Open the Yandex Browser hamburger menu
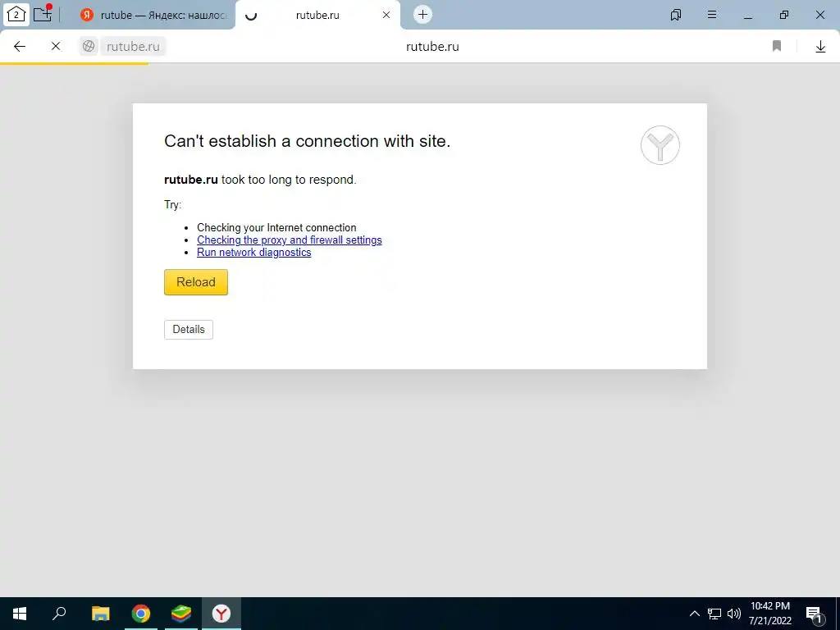Viewport: 840px width, 630px height. [712, 15]
